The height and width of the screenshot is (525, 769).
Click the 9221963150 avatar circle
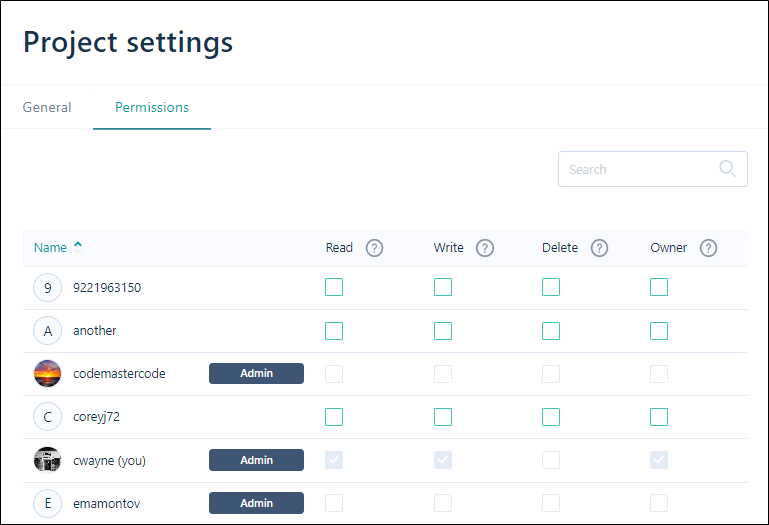pyautogui.click(x=47, y=288)
